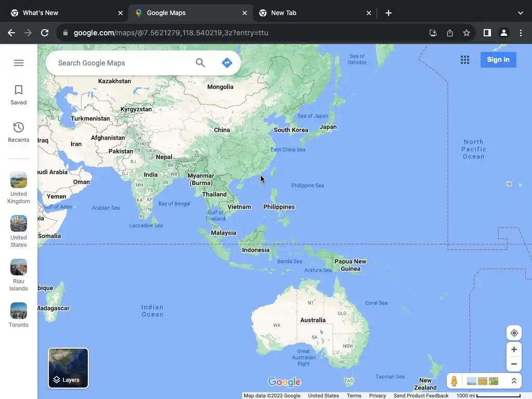Click the Malaysia map label
The height and width of the screenshot is (399, 532).
tap(223, 233)
